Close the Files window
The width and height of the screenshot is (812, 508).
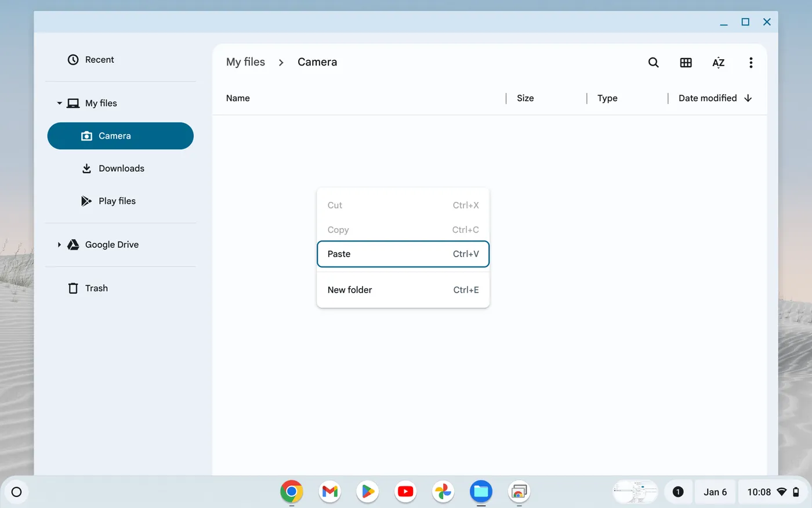click(x=767, y=22)
